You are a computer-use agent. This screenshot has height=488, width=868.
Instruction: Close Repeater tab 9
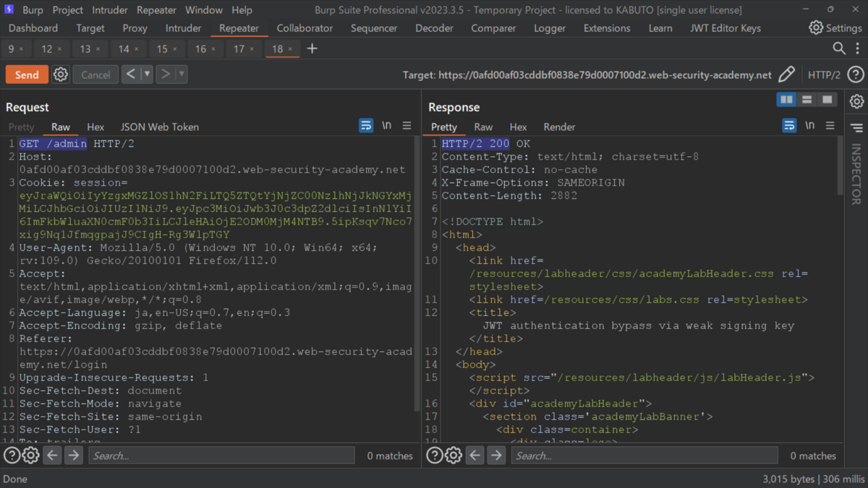click(21, 49)
